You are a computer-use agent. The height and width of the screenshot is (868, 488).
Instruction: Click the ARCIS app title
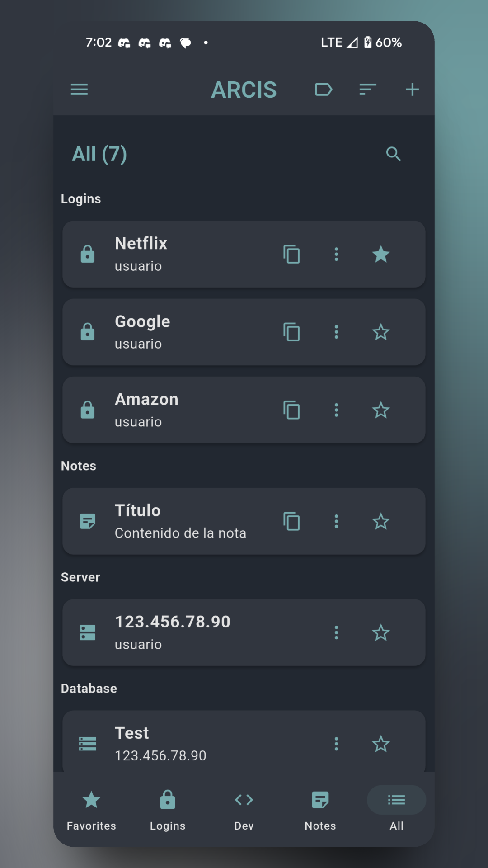click(244, 90)
